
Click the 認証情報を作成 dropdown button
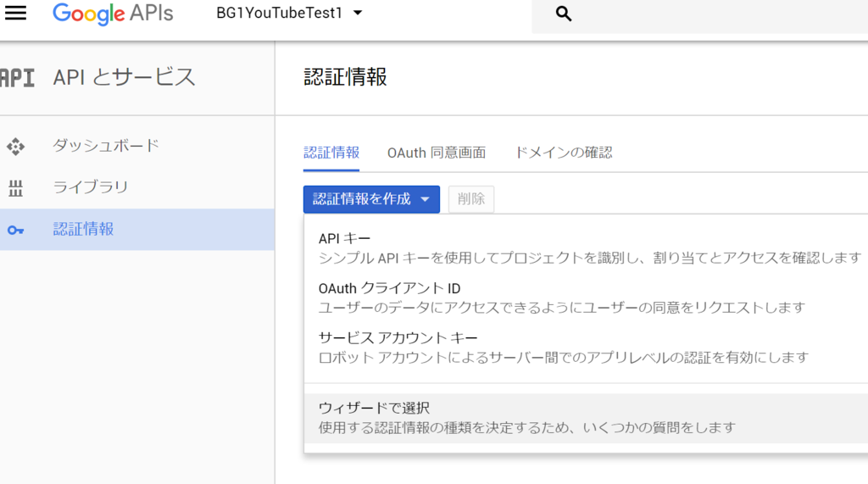(x=371, y=199)
